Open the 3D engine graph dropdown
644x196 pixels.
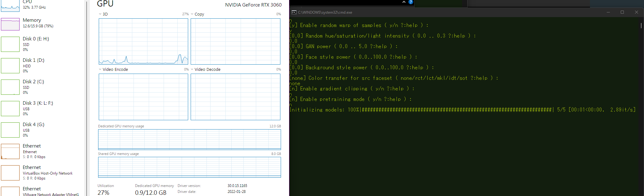pyautogui.click(x=100, y=14)
